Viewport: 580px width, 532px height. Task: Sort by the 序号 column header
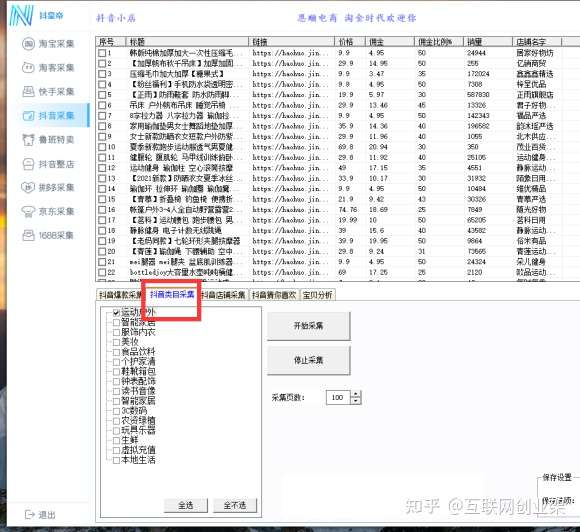[111, 42]
